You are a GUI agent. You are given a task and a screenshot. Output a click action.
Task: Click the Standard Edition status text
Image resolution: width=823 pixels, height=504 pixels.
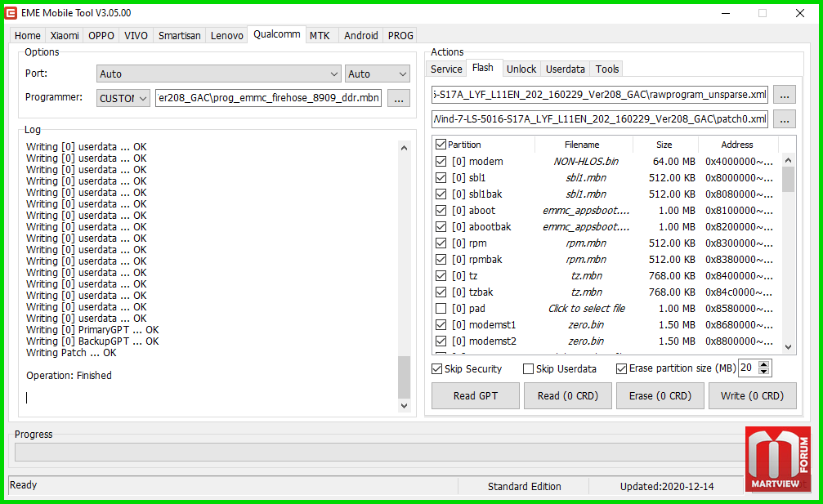[x=525, y=487]
